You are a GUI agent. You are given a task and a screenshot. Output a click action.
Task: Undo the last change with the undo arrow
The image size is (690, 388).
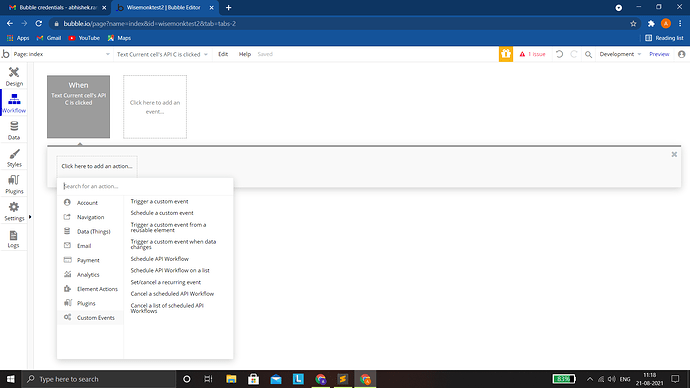tap(559, 54)
